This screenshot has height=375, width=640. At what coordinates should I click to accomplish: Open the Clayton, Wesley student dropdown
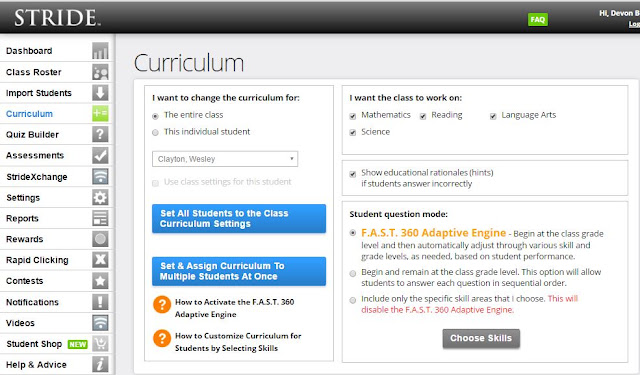pos(225,159)
